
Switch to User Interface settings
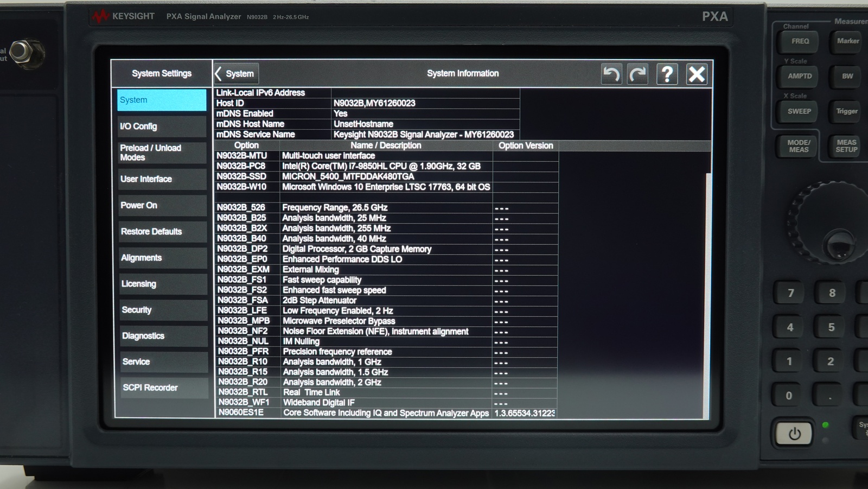(x=162, y=179)
